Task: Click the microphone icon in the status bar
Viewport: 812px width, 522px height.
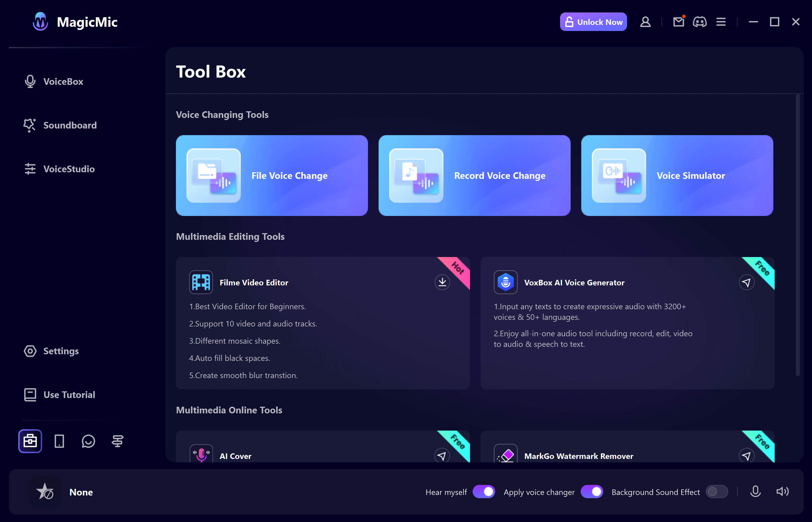Action: tap(756, 492)
